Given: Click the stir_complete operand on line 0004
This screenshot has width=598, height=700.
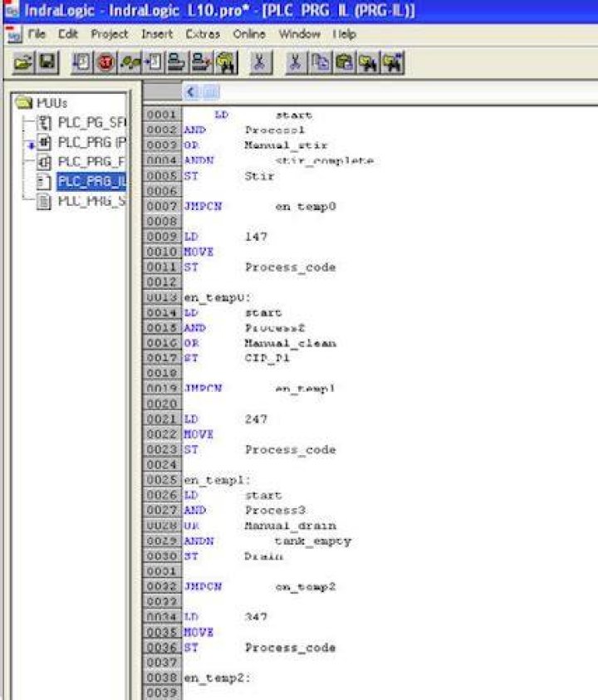Looking at the screenshot, I should (x=324, y=160).
